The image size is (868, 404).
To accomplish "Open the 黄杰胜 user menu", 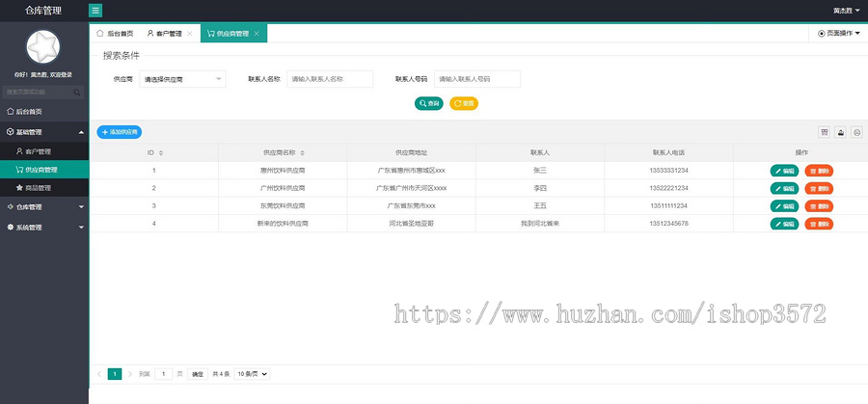I will (847, 11).
